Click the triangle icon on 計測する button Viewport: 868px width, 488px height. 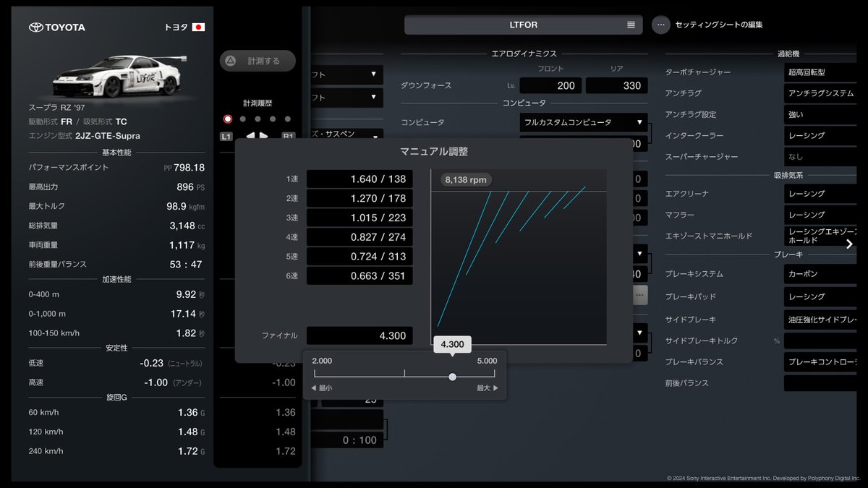231,61
